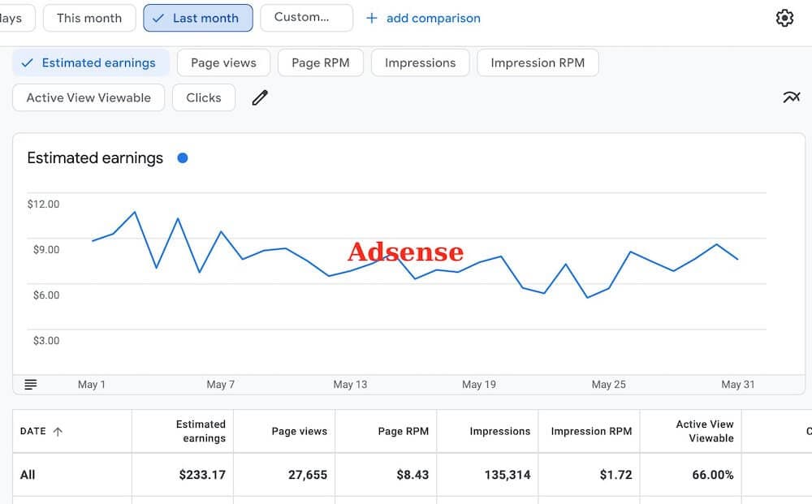Enable the Impression RPM metric chip
The height and width of the screenshot is (504, 812).
tap(538, 62)
